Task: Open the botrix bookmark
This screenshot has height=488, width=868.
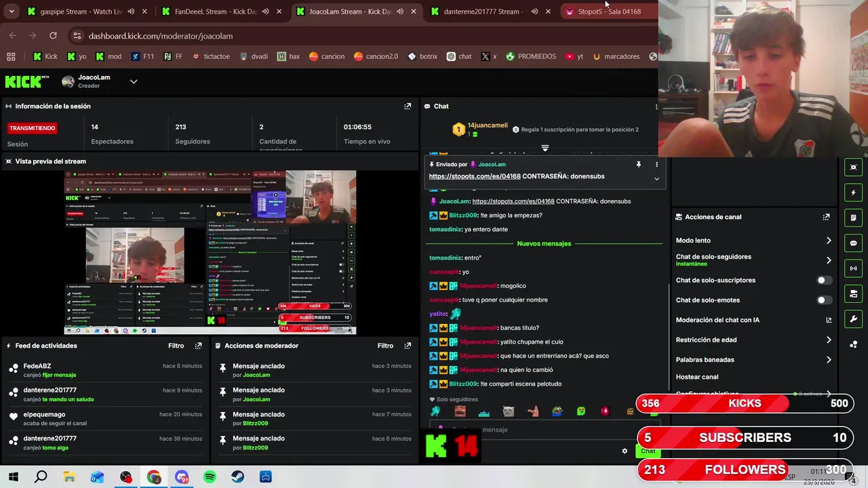Action: point(422,56)
